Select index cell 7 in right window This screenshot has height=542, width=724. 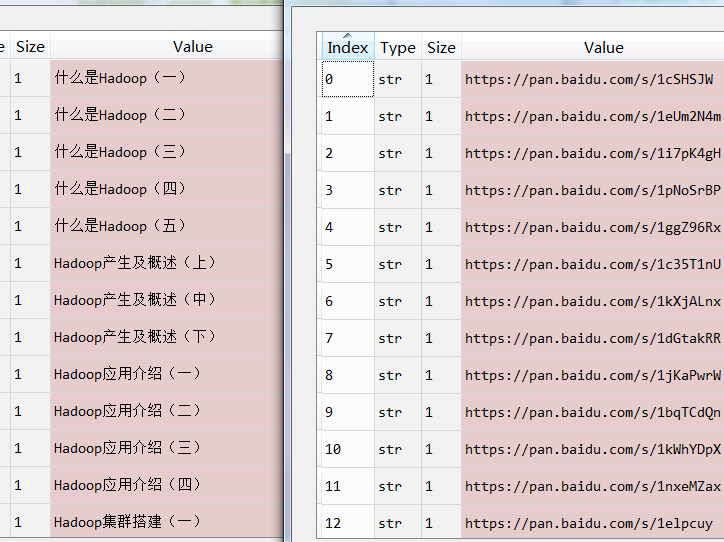(348, 337)
